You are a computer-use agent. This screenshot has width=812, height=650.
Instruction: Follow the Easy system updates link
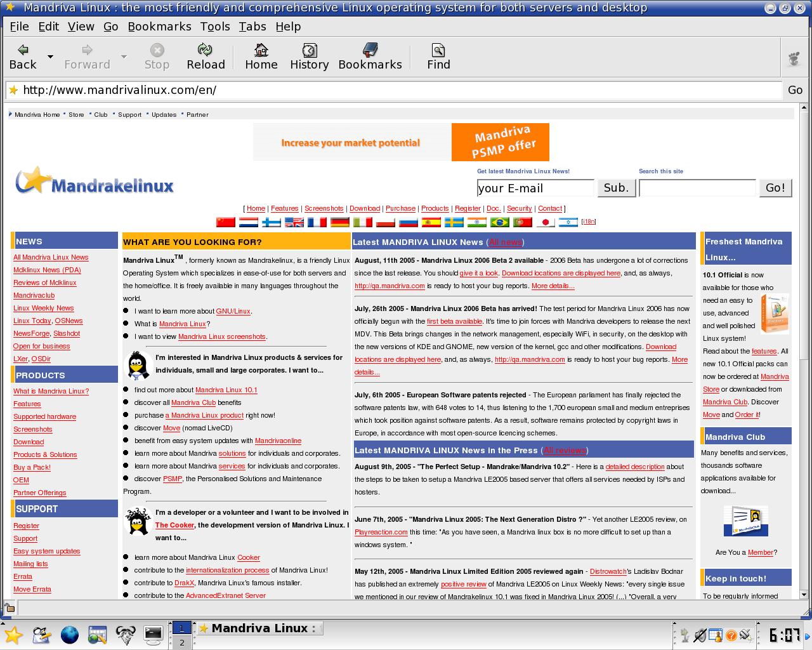[47, 551]
